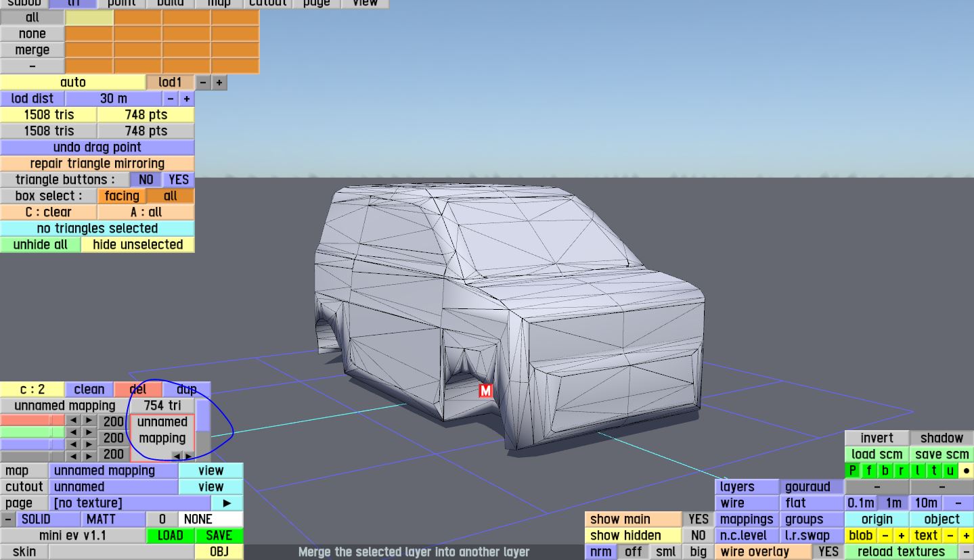Screen dimensions: 974x560
Task: Open the subob tab
Action: coord(24,3)
